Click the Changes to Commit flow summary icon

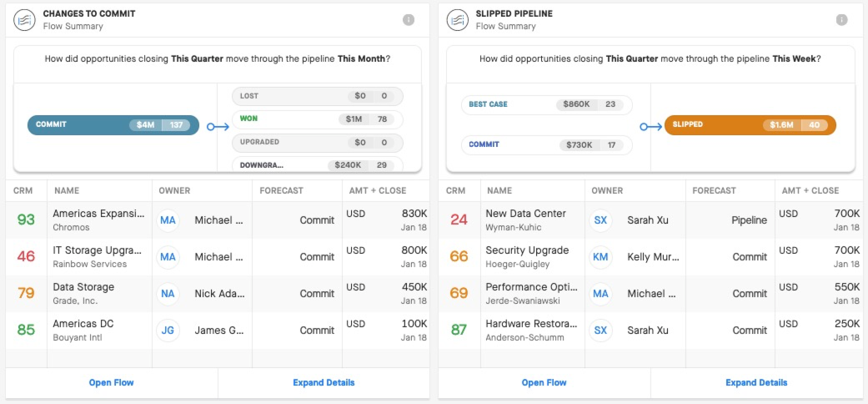[x=24, y=20]
